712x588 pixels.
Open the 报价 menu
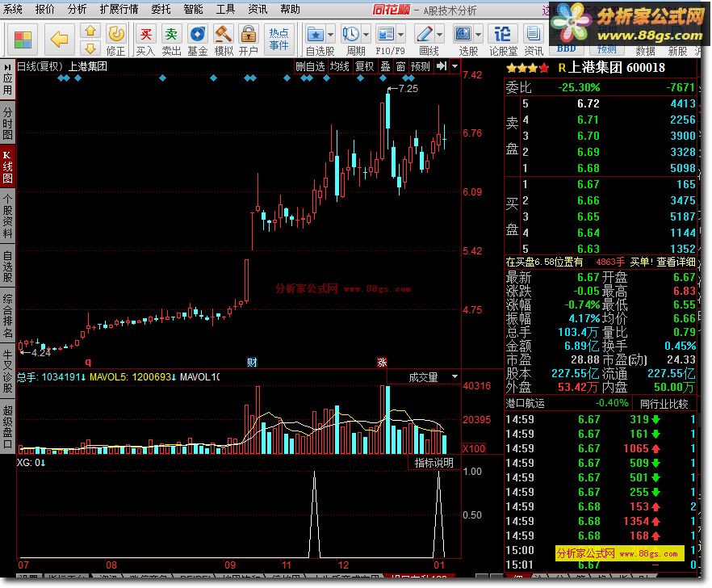coord(44,9)
